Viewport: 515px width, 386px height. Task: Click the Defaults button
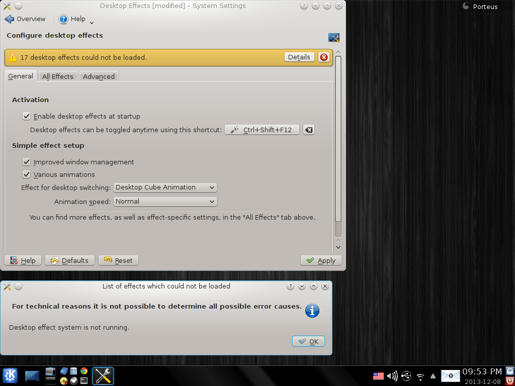[70, 260]
